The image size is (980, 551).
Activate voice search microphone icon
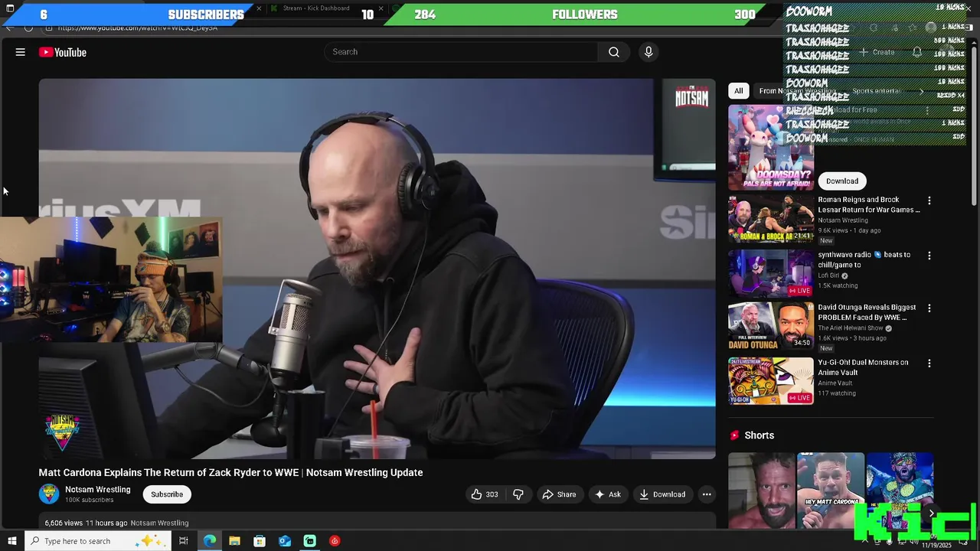pyautogui.click(x=648, y=52)
